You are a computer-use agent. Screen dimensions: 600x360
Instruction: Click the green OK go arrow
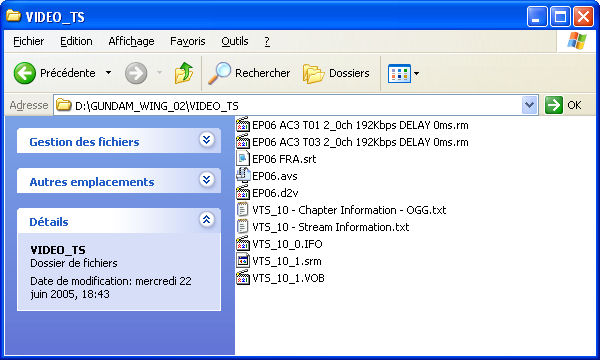tap(554, 105)
